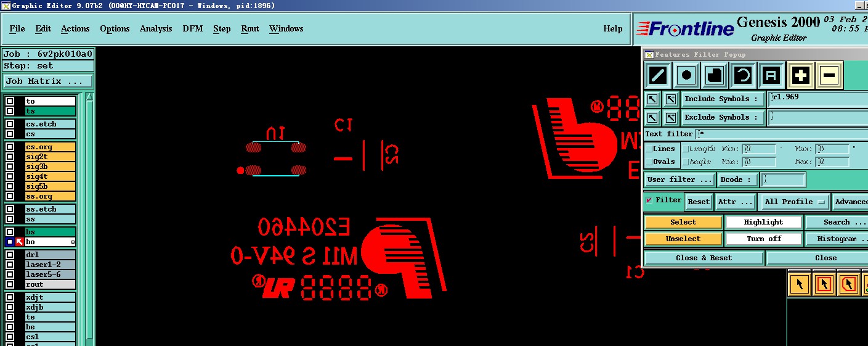868x346 pixels.
Task: Open the Job Matrix ... panel
Action: coord(47,81)
